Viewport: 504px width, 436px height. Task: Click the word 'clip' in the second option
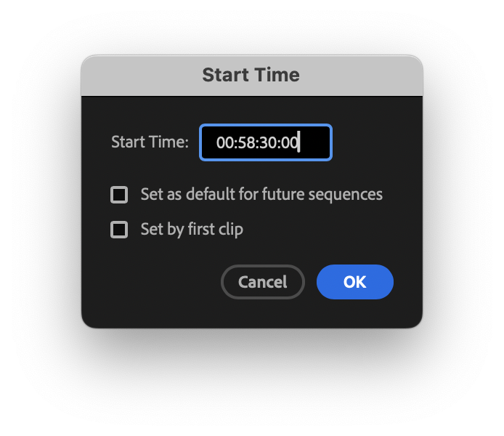tap(229, 230)
